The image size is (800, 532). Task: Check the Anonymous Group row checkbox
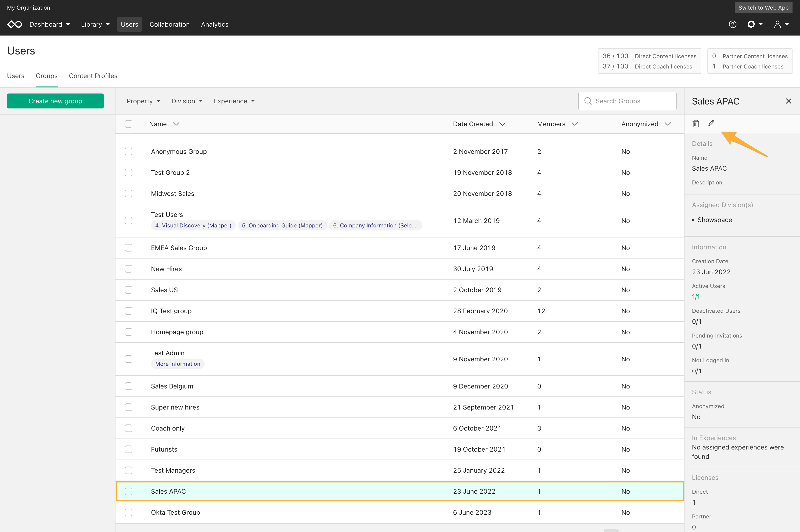(129, 152)
